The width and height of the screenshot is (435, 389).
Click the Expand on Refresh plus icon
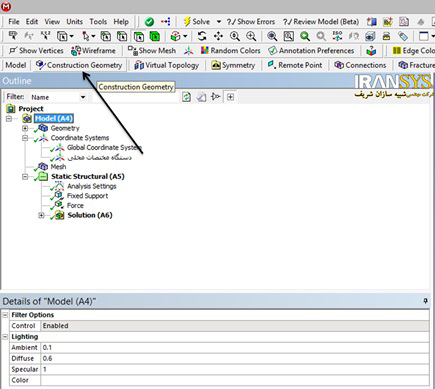click(230, 97)
